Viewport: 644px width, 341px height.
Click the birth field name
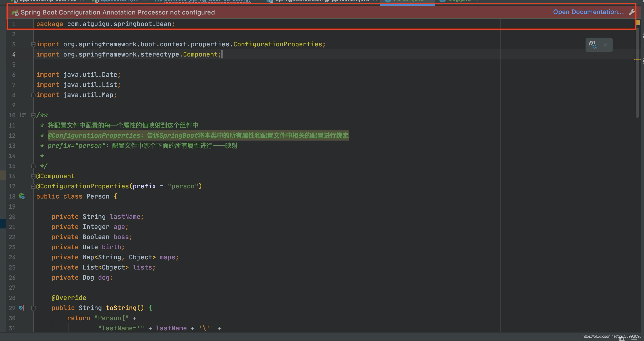(111, 247)
